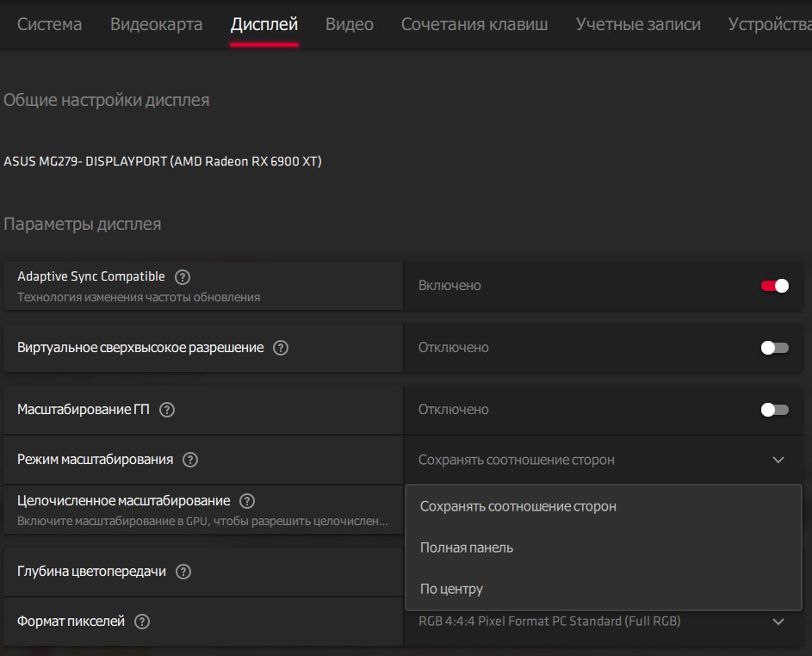Image resolution: width=812 pixels, height=656 pixels.
Task: Choose По центру from the list
Action: 451,589
